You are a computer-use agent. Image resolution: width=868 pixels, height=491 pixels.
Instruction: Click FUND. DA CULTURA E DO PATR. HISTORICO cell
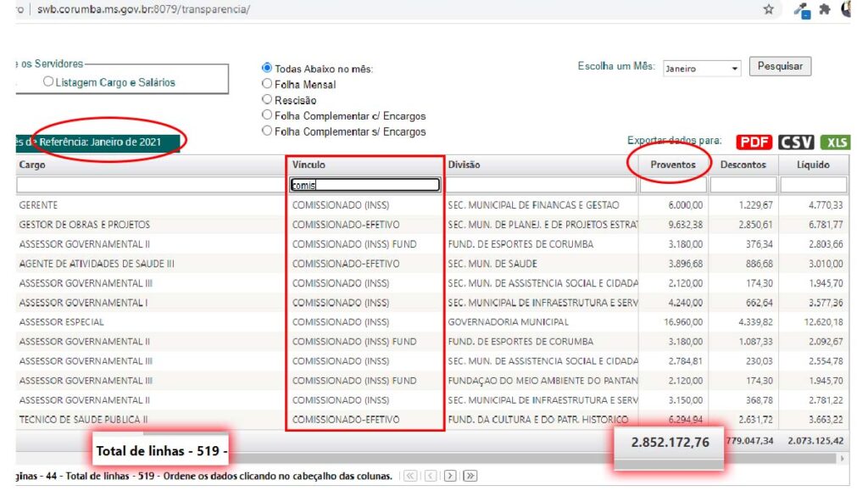[537, 419]
